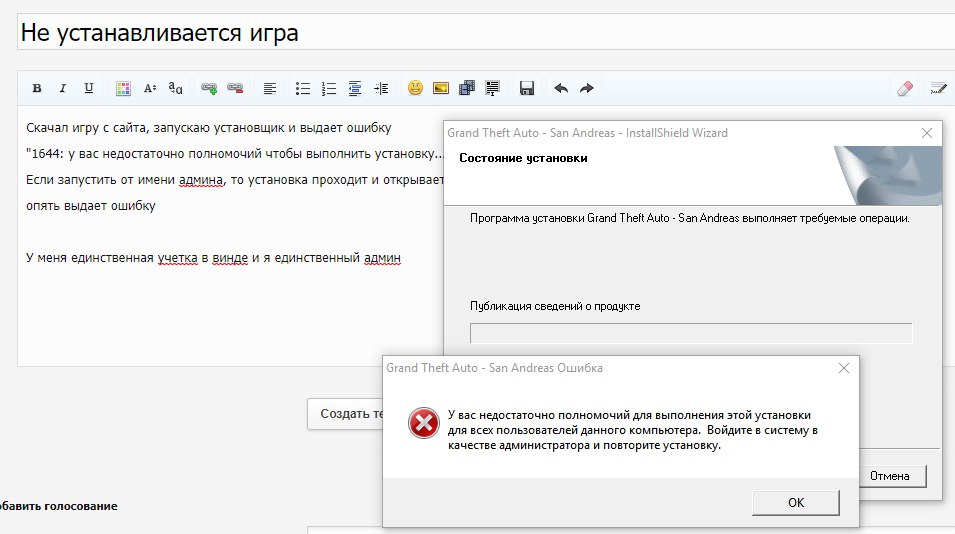Click the error message text about полномочий
This screenshot has width=955, height=534.
(x=632, y=430)
